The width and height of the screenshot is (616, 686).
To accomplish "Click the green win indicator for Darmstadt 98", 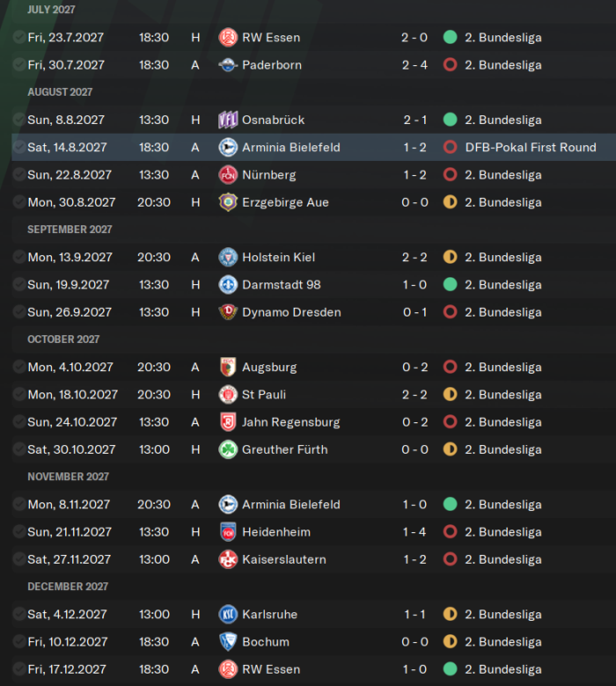I will click(x=450, y=285).
